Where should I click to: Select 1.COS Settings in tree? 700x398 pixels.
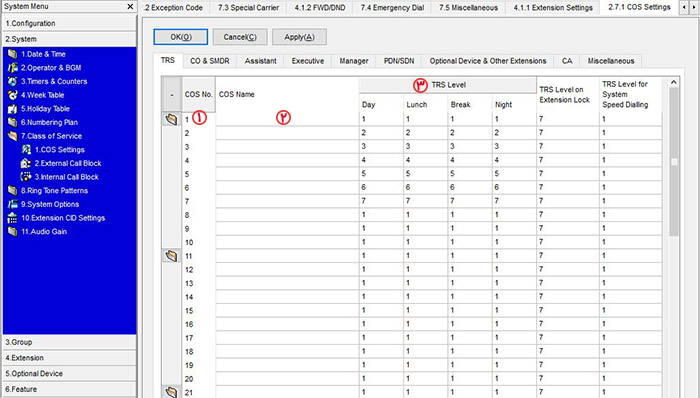pyautogui.click(x=60, y=149)
